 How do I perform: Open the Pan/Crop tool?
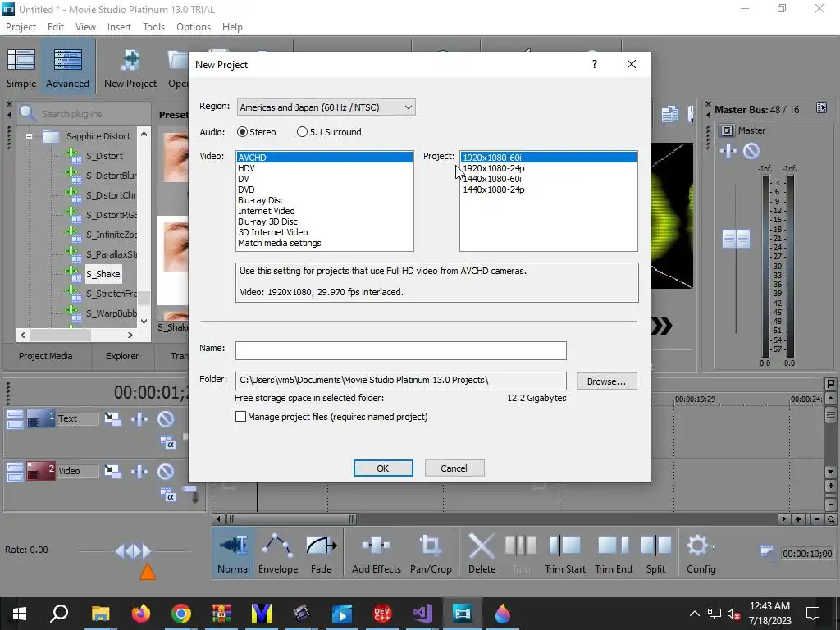(x=431, y=555)
